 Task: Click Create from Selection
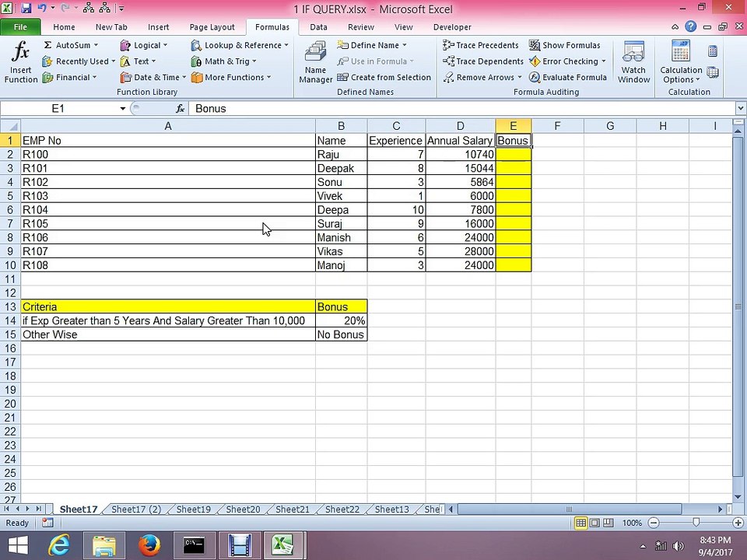384,77
